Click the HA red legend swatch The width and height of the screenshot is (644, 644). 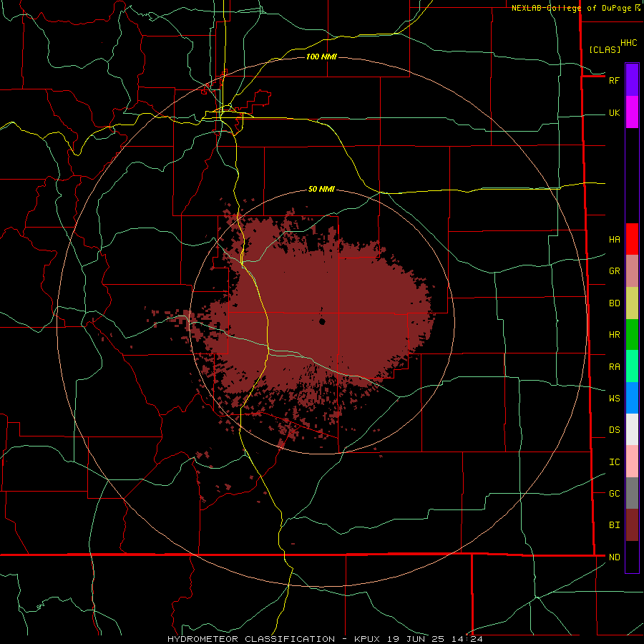click(x=632, y=239)
